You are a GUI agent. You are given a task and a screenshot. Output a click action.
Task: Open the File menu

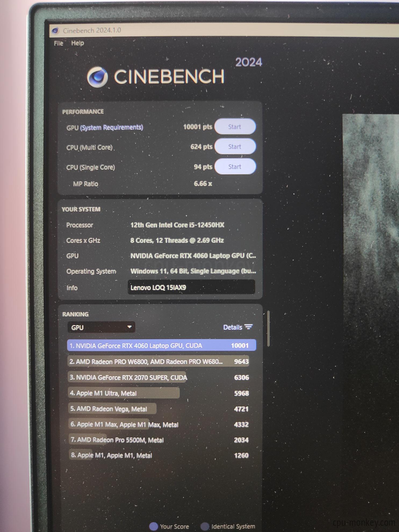pyautogui.click(x=58, y=43)
